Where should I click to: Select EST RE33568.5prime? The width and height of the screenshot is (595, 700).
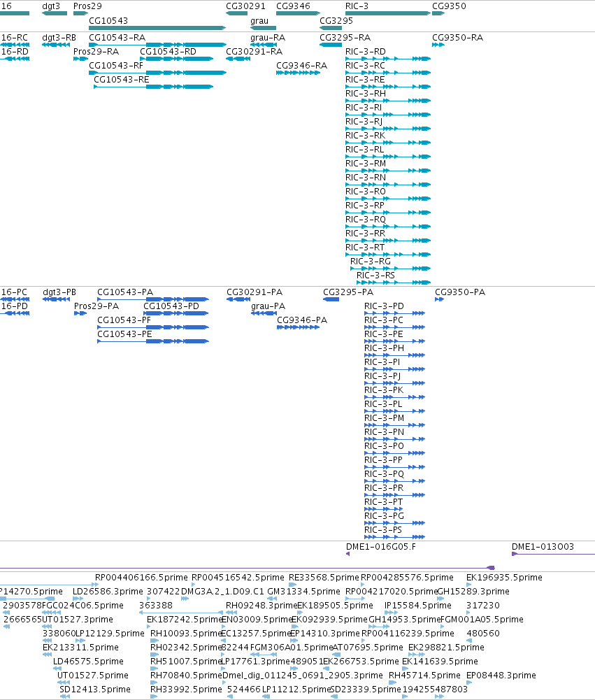pos(324,578)
